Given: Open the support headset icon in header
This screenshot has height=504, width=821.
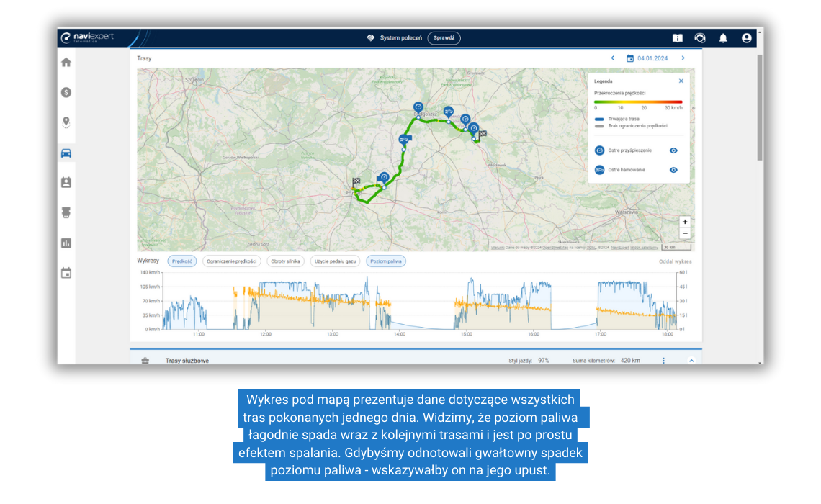Looking at the screenshot, I should coord(700,38).
